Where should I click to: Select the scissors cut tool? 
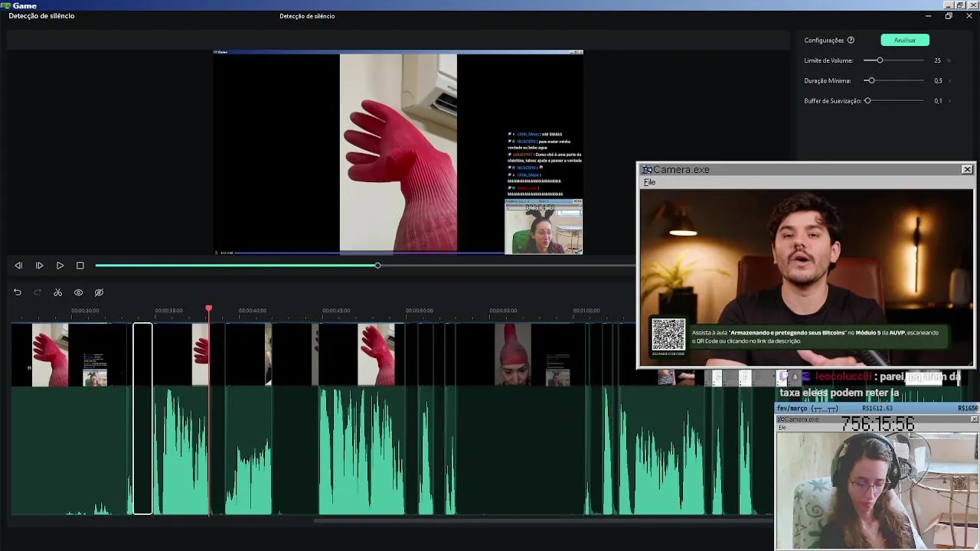click(x=57, y=292)
